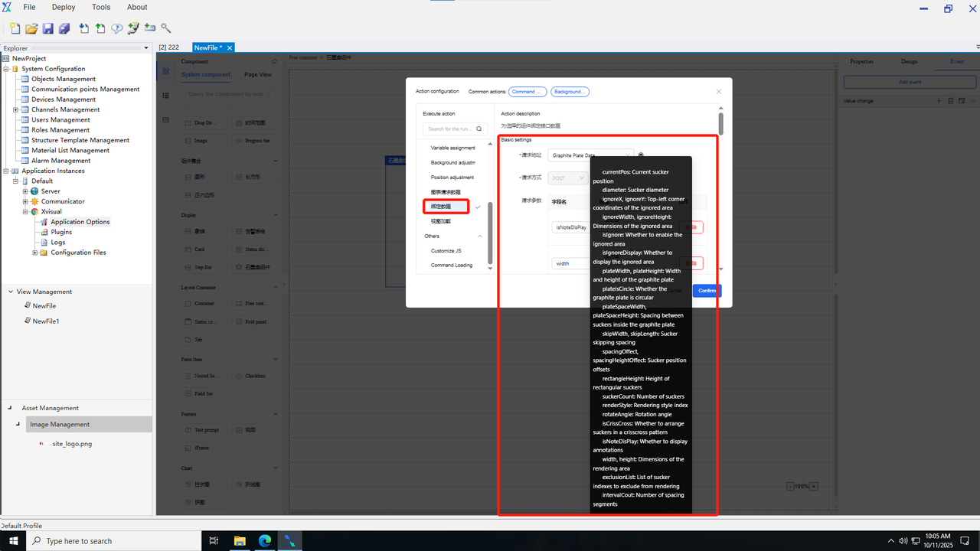Click the Search for the run input field
The width and height of the screenshot is (980, 551).
(x=450, y=129)
